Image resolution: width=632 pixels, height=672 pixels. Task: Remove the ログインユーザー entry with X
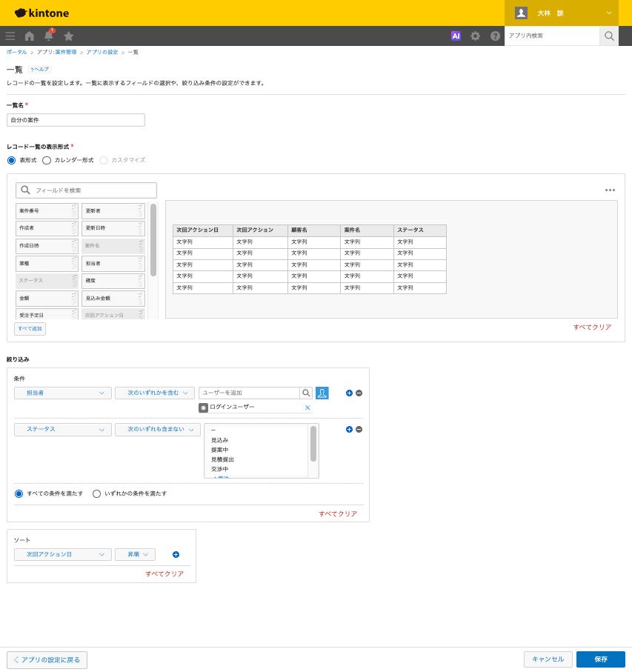coord(307,407)
